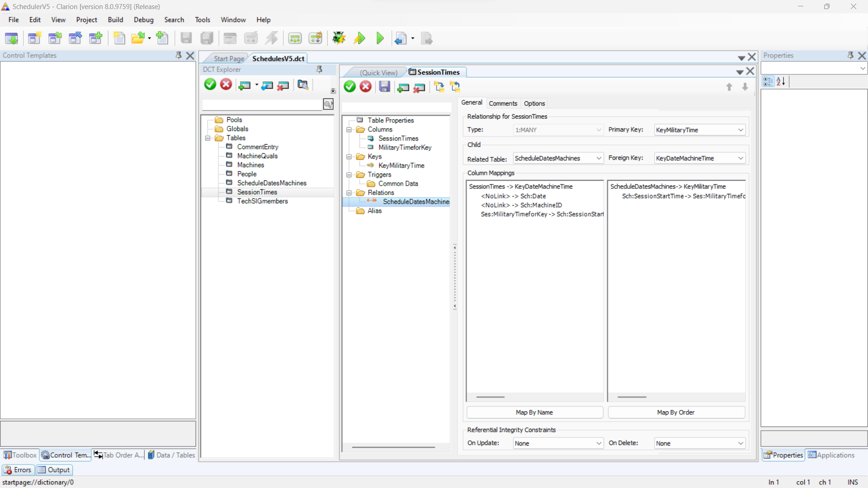Screen dimensions: 868x488
Task: Click alphabetical sort icon in Properties panel
Action: [x=781, y=81]
